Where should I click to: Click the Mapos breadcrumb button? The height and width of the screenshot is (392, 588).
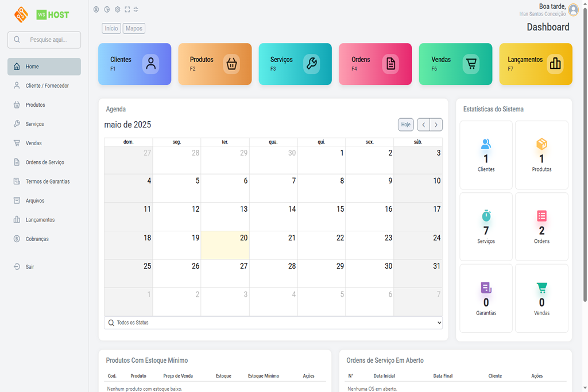click(x=134, y=28)
